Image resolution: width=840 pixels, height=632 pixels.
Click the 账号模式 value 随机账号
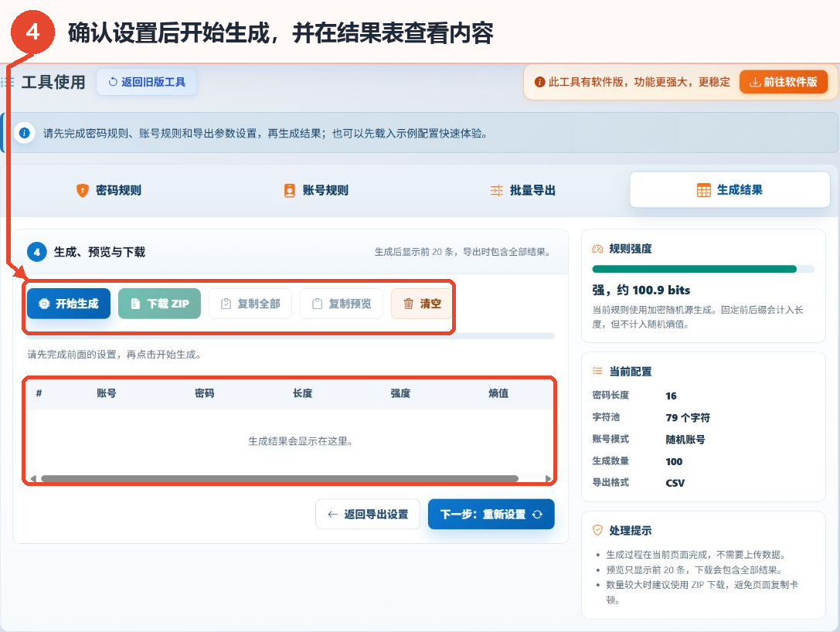tap(685, 439)
